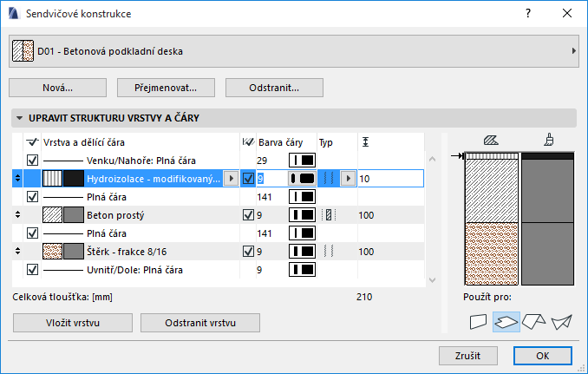Toggle Use with Slab icon
This screenshot has height=374, width=588.
(x=506, y=322)
